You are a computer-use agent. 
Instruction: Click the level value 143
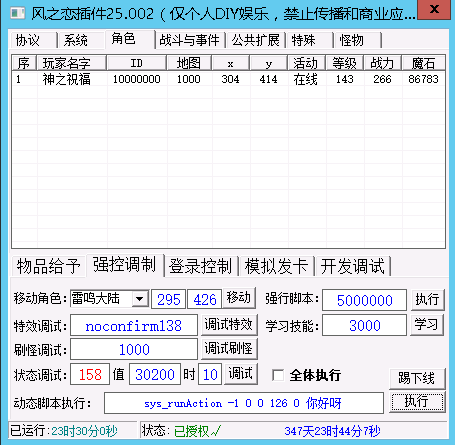(x=345, y=79)
